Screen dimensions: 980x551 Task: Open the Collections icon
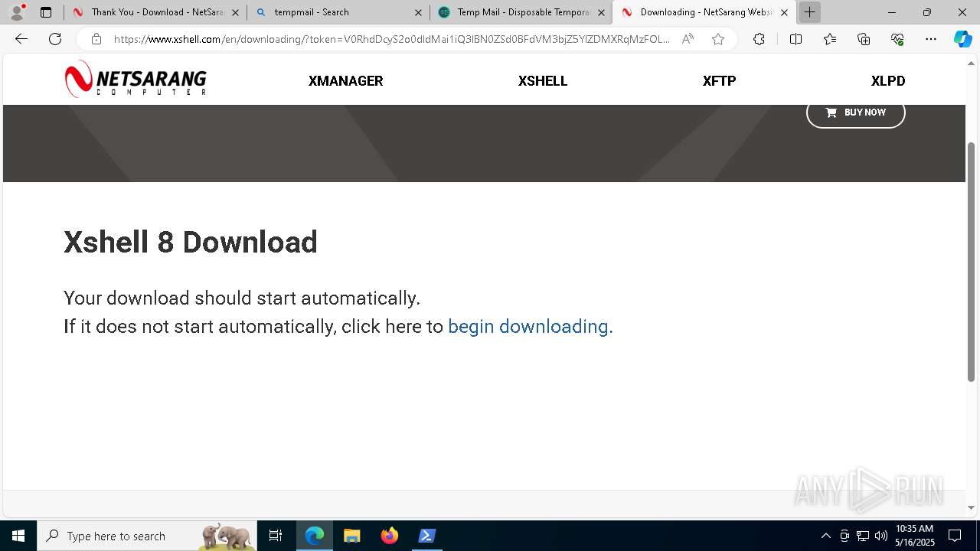click(x=864, y=39)
